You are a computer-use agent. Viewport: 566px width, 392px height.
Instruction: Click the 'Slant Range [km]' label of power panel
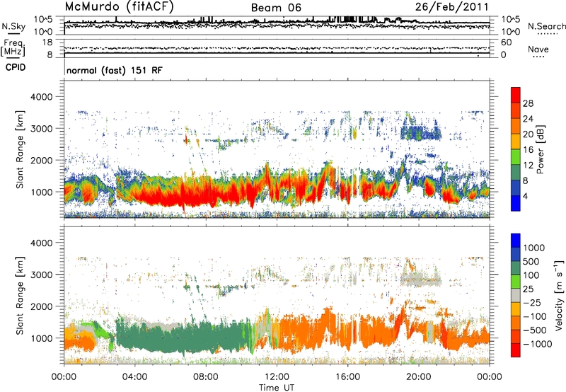coord(20,149)
